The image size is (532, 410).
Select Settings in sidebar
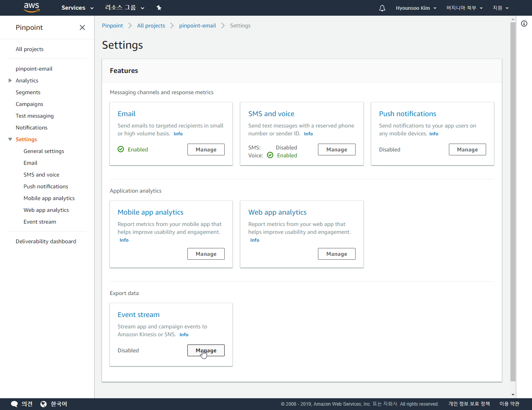click(26, 139)
